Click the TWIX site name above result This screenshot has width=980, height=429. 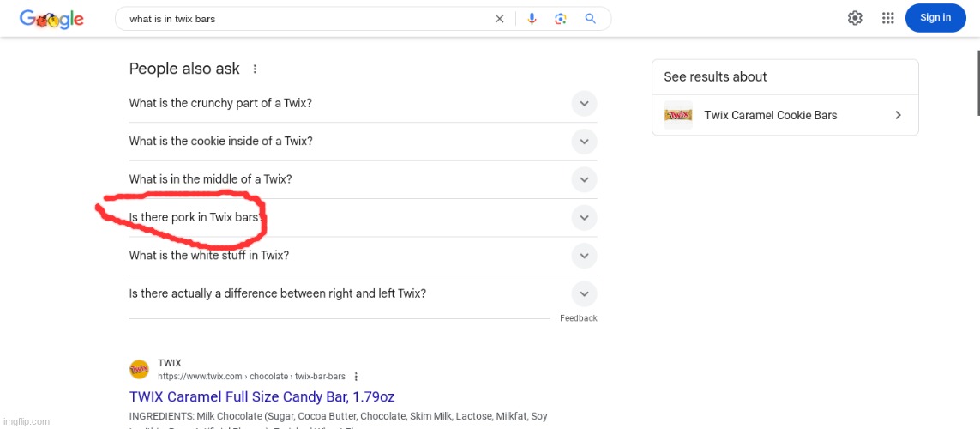click(170, 363)
